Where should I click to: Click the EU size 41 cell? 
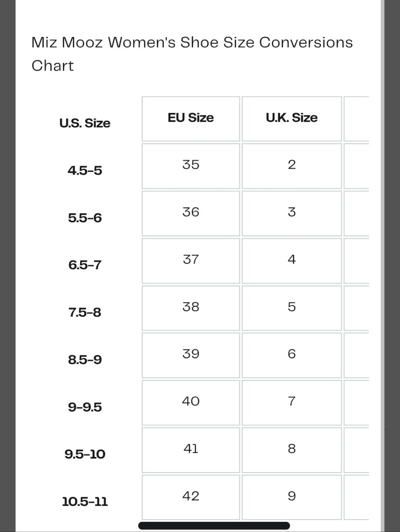(x=191, y=450)
